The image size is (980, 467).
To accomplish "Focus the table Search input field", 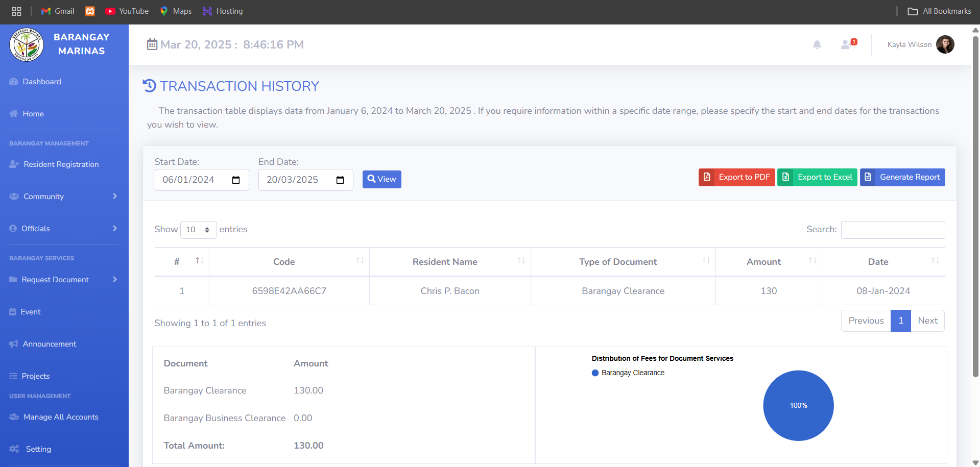I will 893,230.
